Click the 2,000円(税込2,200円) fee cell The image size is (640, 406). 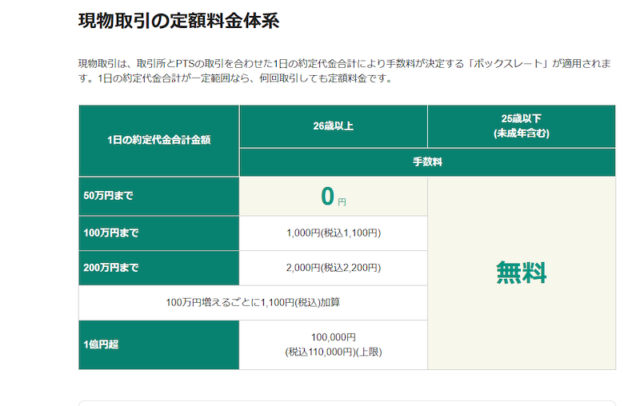333,268
